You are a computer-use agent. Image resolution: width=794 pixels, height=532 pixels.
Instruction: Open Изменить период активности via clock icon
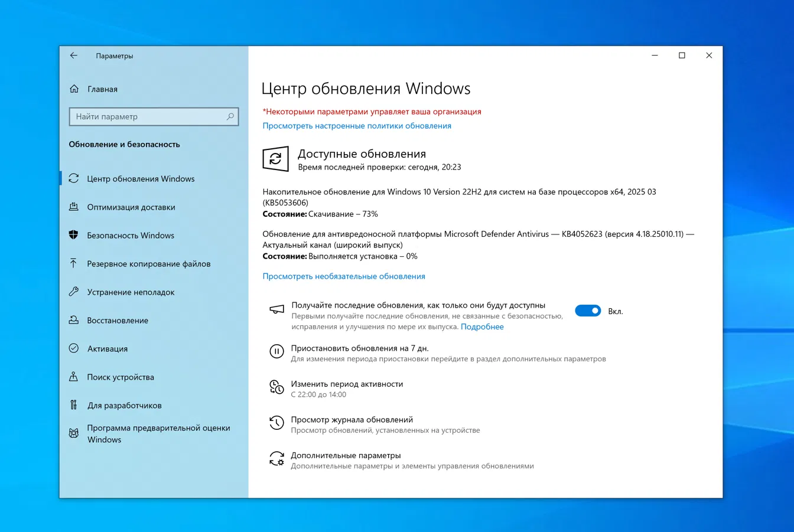click(x=276, y=387)
